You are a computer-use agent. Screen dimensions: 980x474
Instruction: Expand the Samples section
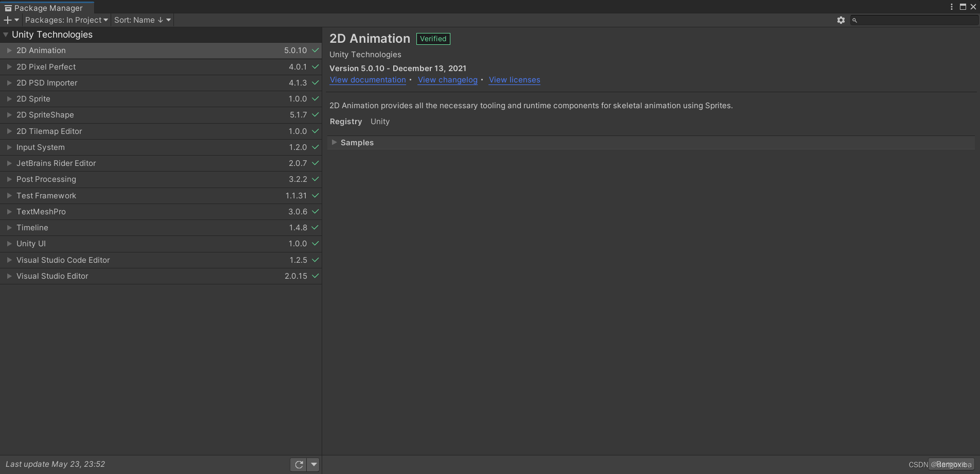click(334, 142)
